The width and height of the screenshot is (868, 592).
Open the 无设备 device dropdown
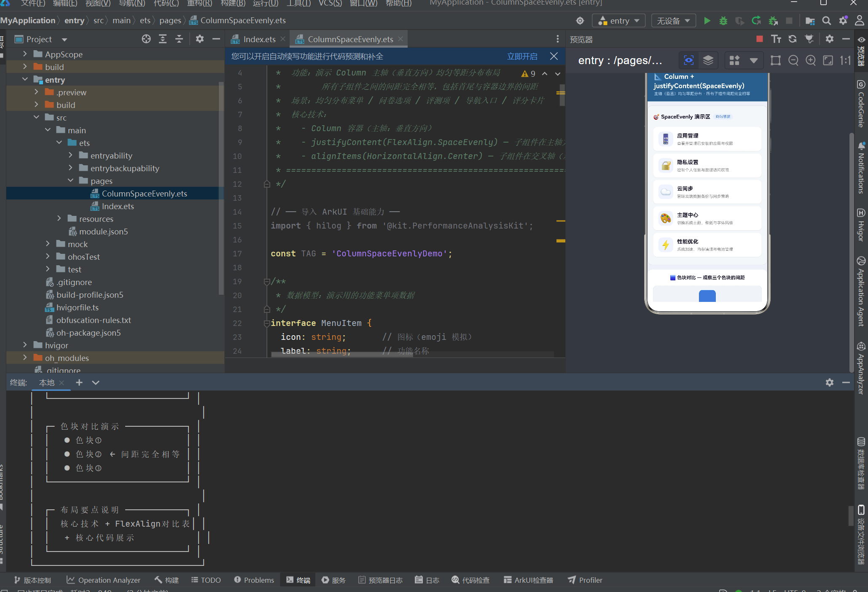click(x=673, y=21)
